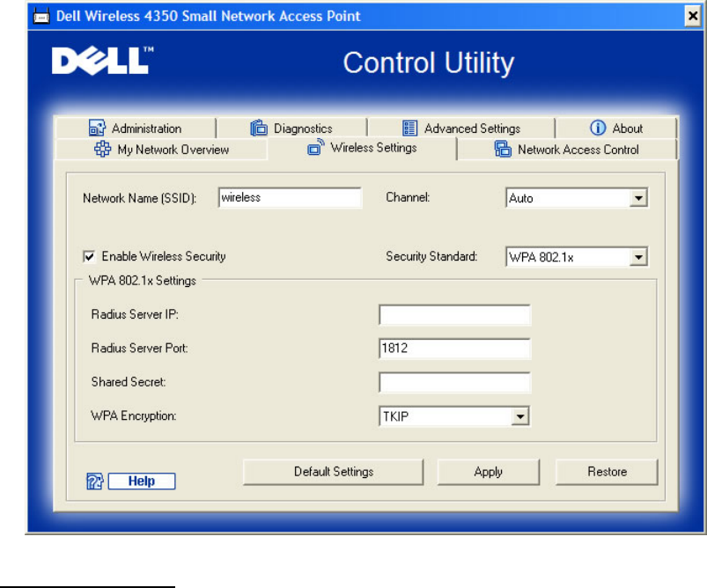Open the About tab

[x=616, y=128]
